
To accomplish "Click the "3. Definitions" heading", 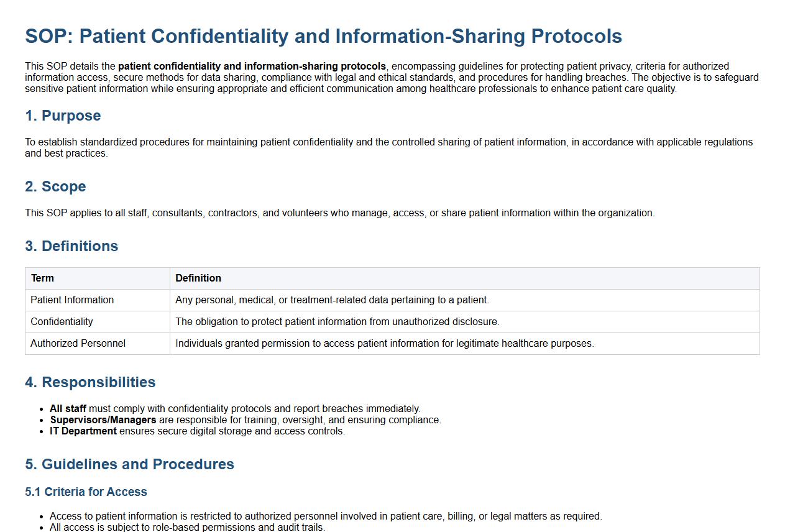I will pos(71,246).
